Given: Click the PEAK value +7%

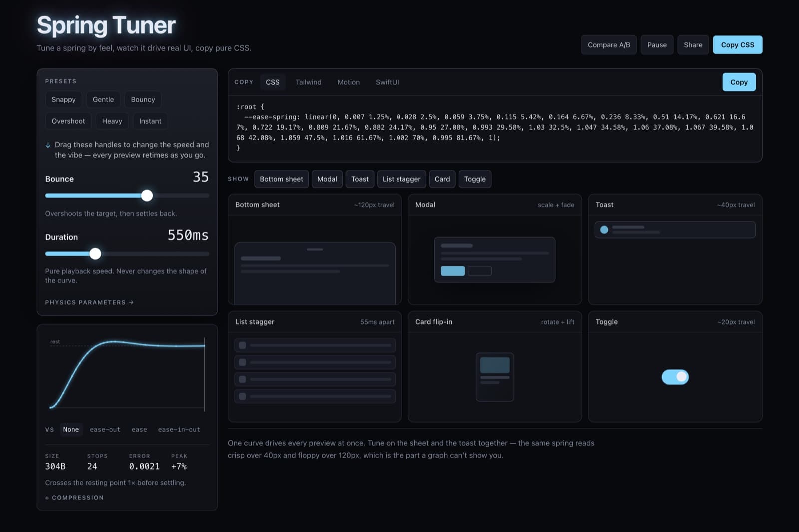Looking at the screenshot, I should 179,466.
